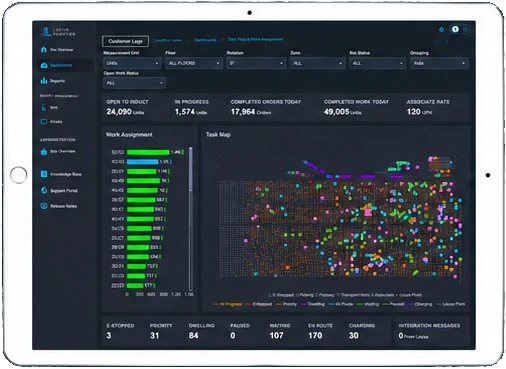This screenshot has width=506, height=369.
Task: Open the Rotation dropdown
Action: pyautogui.click(x=256, y=63)
